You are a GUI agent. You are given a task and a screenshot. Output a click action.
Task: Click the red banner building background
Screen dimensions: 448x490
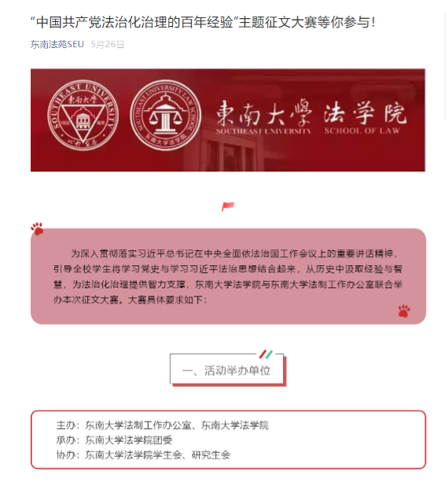(x=228, y=120)
